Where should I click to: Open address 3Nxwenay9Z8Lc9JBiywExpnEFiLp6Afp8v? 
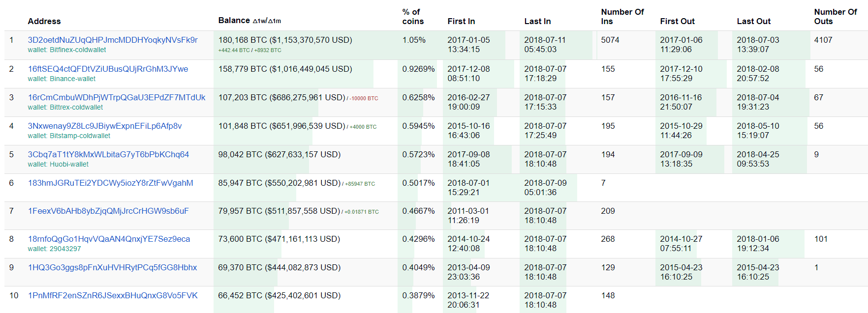tap(105, 126)
